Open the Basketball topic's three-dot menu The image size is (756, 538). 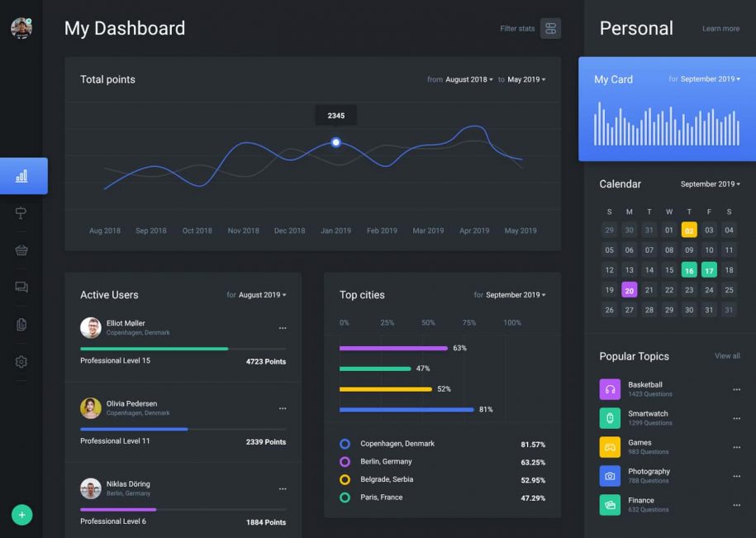736,389
